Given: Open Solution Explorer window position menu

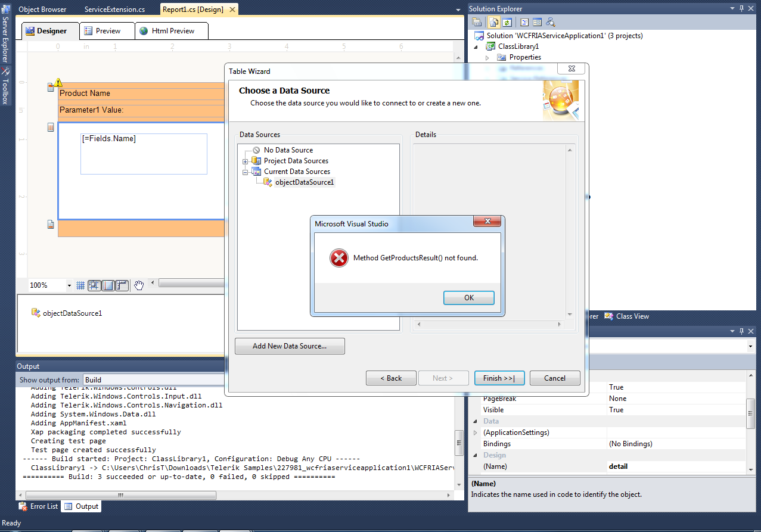Looking at the screenshot, I should (x=733, y=8).
